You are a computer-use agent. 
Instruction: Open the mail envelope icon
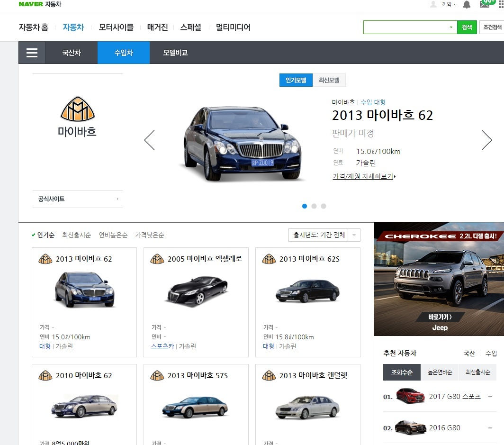click(x=485, y=4)
